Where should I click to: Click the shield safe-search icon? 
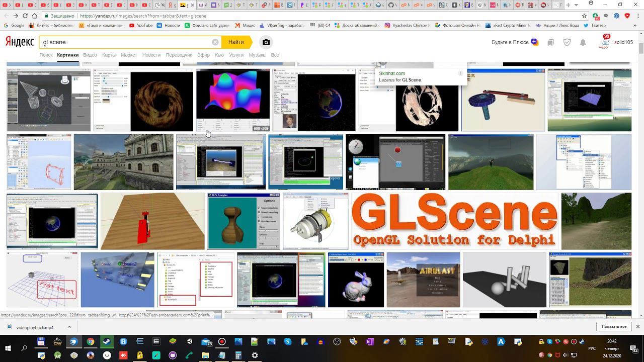(x=567, y=43)
